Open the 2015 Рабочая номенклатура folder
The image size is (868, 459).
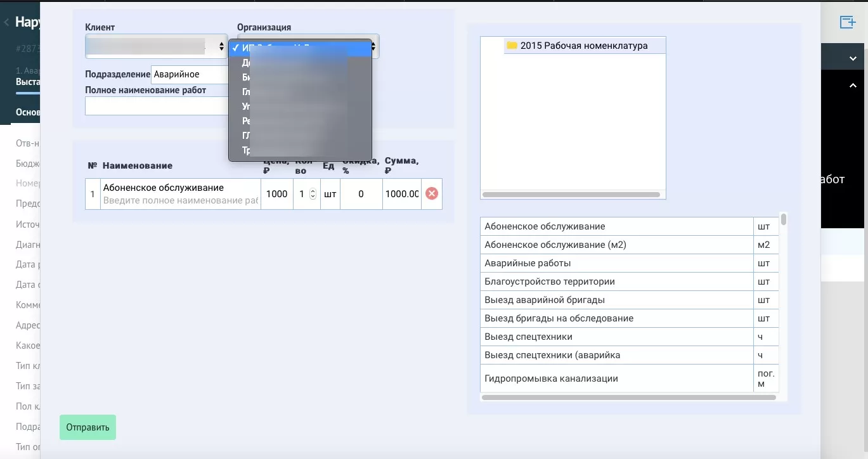[x=583, y=46]
